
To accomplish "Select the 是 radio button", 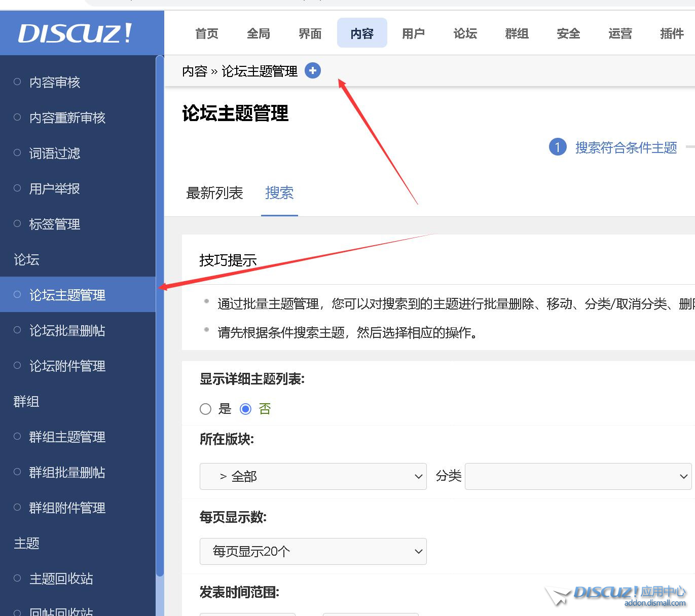I will [x=206, y=409].
